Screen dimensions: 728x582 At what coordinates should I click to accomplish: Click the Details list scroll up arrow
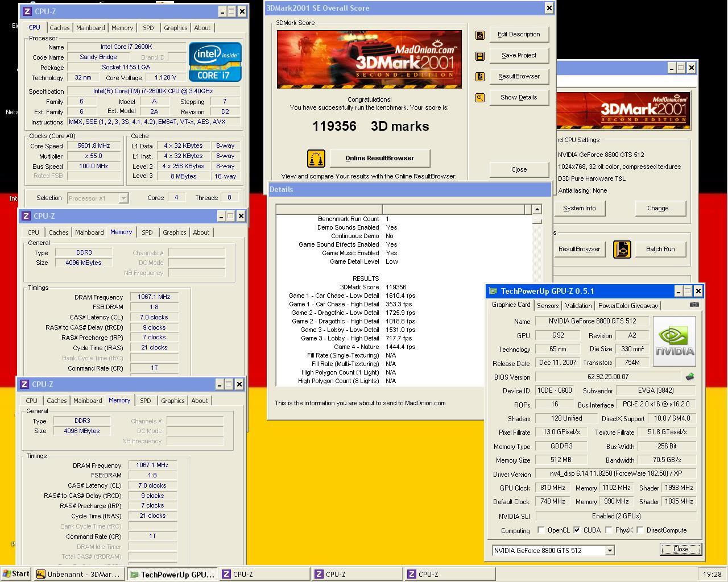(536, 209)
